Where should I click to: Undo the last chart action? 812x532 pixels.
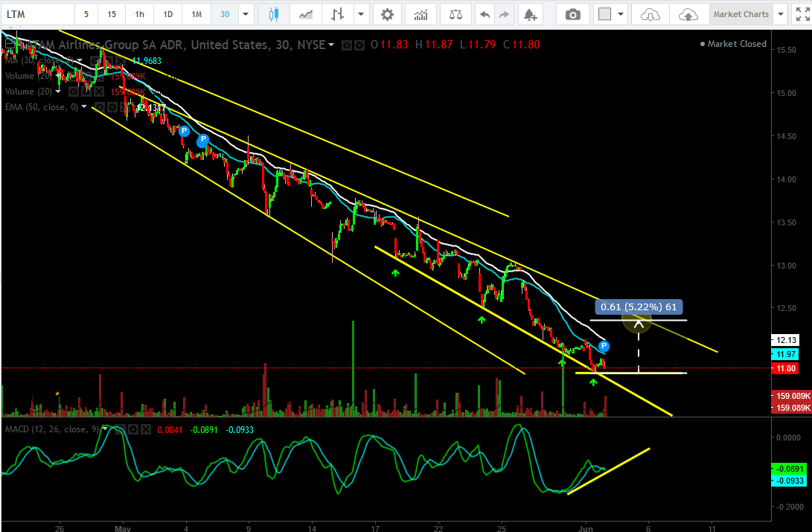[x=485, y=14]
